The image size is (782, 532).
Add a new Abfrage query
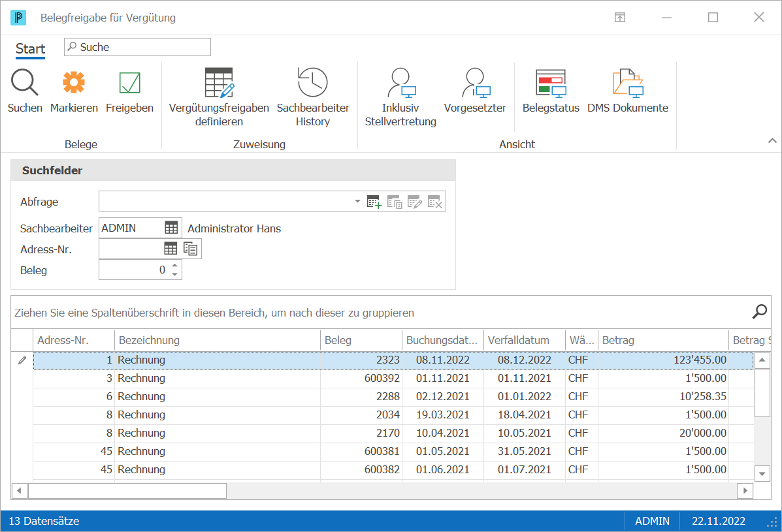point(374,202)
